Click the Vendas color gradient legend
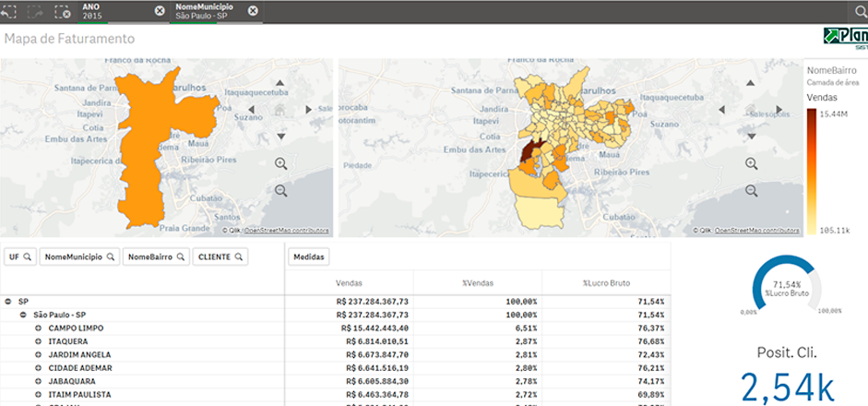 812,172
